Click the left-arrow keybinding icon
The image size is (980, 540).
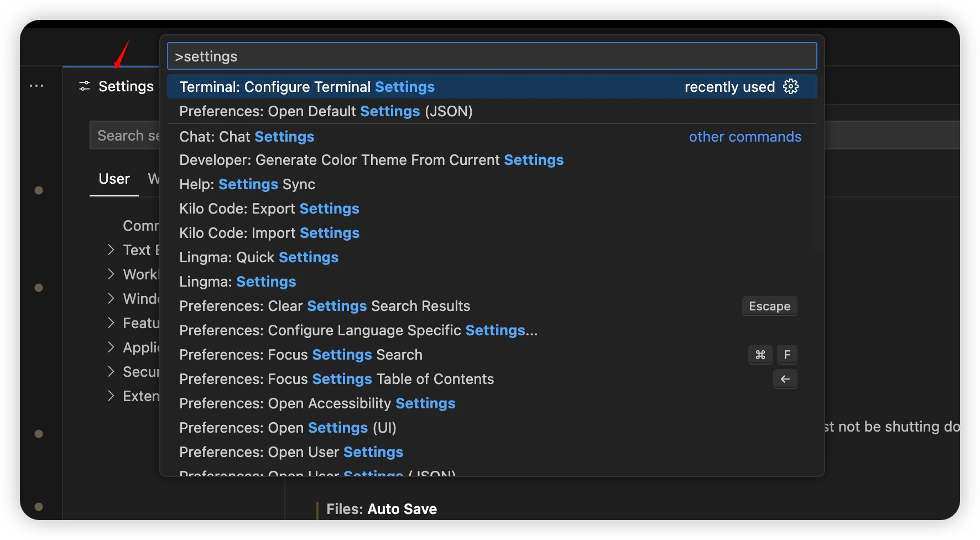pyautogui.click(x=785, y=379)
